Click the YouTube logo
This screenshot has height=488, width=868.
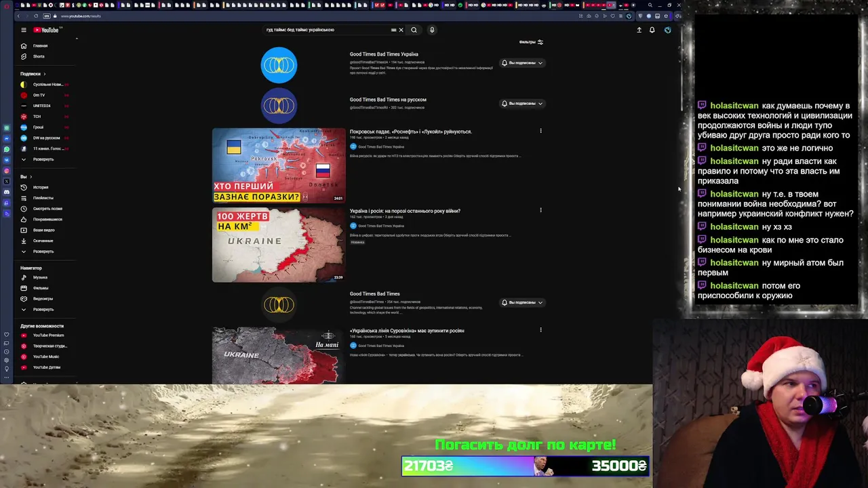pyautogui.click(x=47, y=30)
